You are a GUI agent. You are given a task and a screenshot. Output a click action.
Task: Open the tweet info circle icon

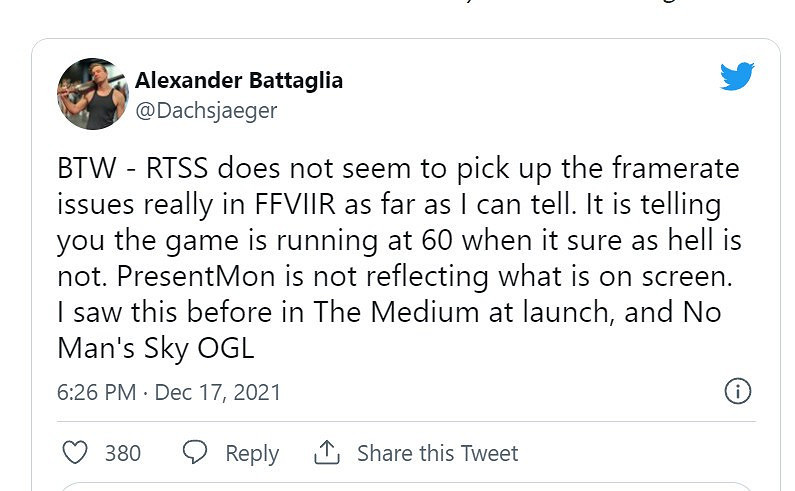point(737,391)
